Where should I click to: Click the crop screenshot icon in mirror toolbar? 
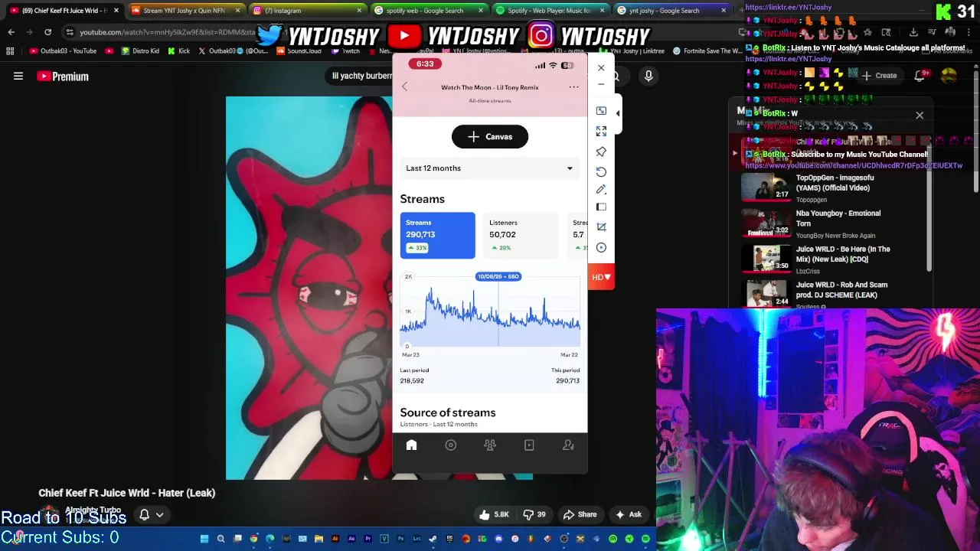(x=601, y=227)
